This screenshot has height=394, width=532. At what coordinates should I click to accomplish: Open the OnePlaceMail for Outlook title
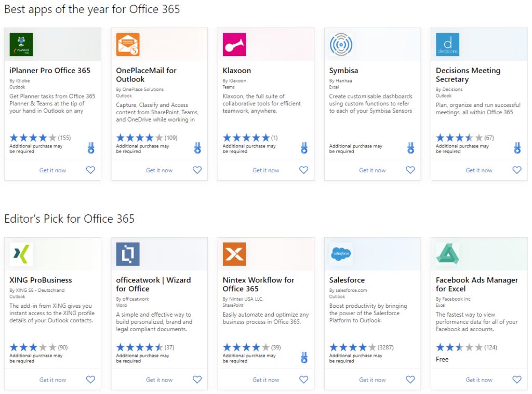pos(146,75)
